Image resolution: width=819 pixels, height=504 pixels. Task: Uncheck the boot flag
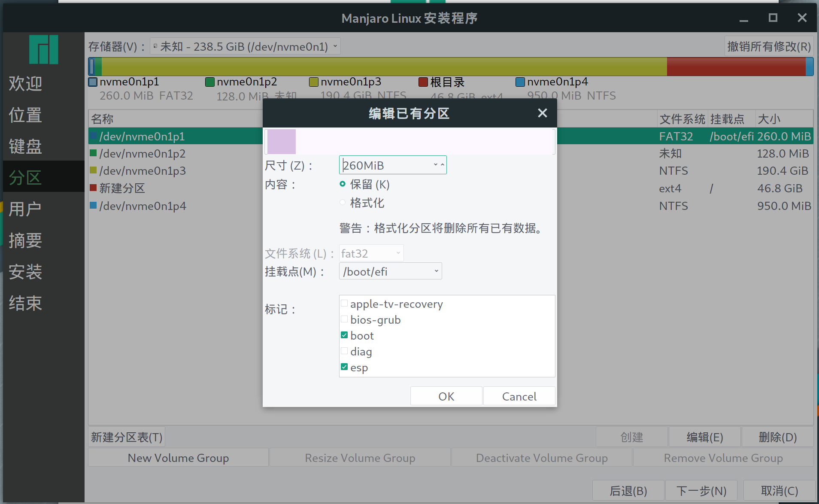point(344,334)
